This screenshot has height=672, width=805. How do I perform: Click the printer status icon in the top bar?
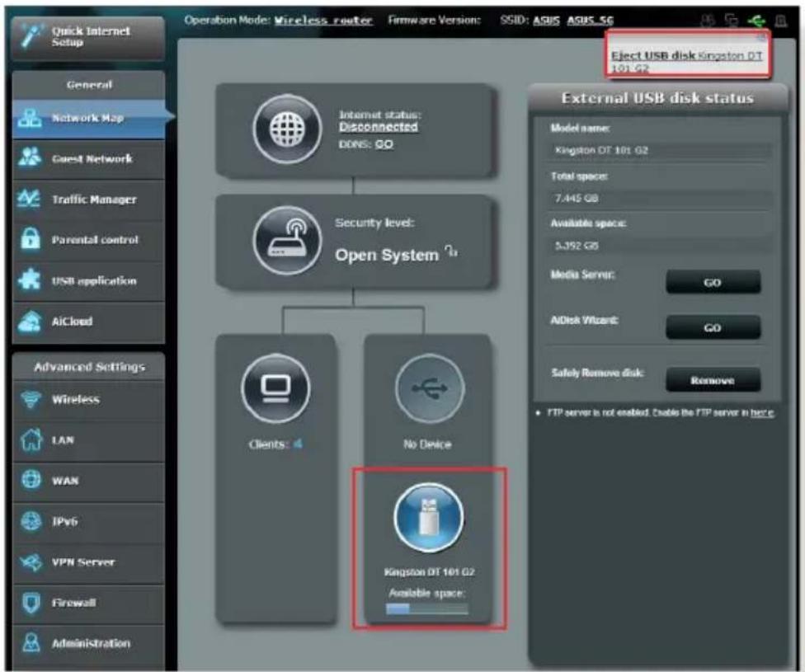[781, 21]
